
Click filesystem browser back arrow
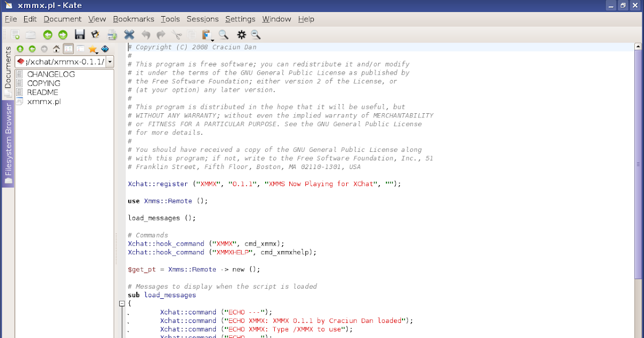tap(32, 49)
